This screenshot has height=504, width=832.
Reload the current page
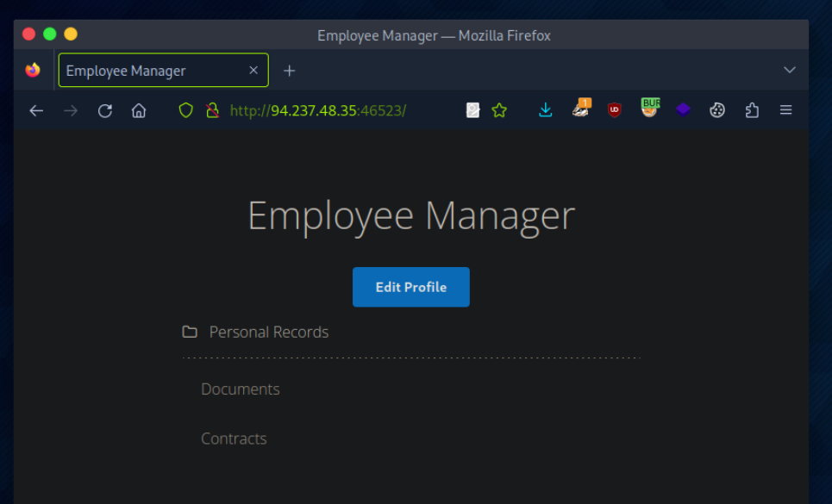coord(105,110)
